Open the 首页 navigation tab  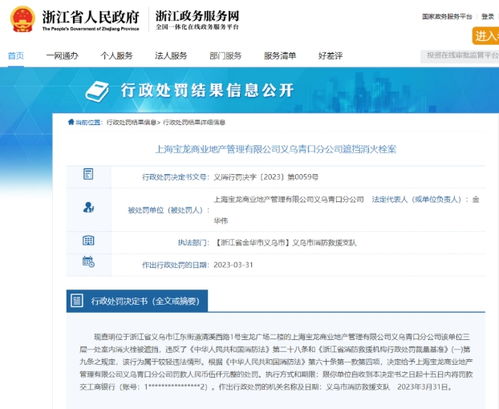click(x=16, y=56)
